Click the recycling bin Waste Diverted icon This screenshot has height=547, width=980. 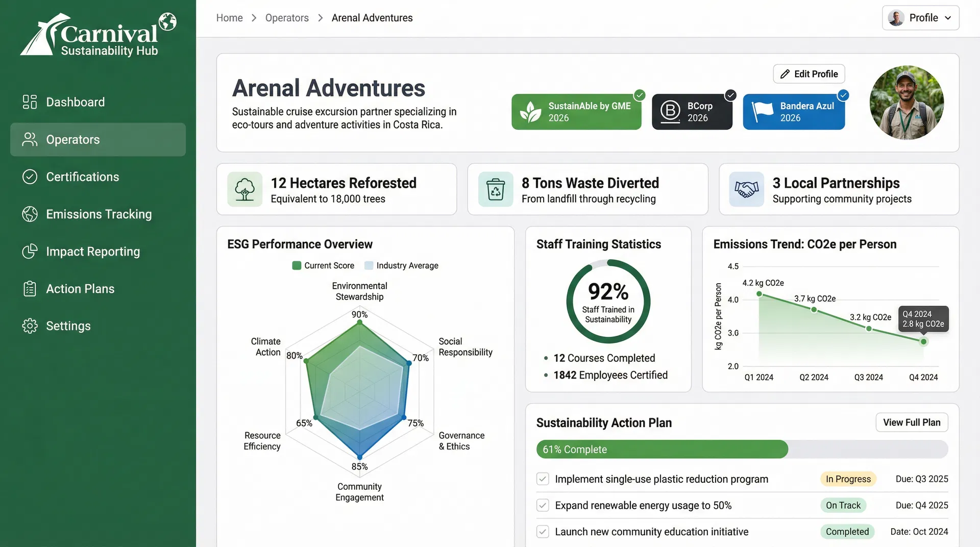495,189
